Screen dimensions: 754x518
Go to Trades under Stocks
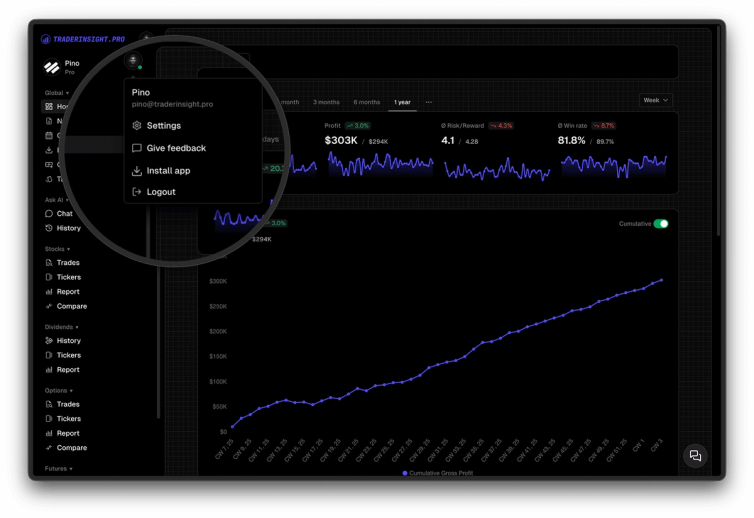[x=63, y=263]
